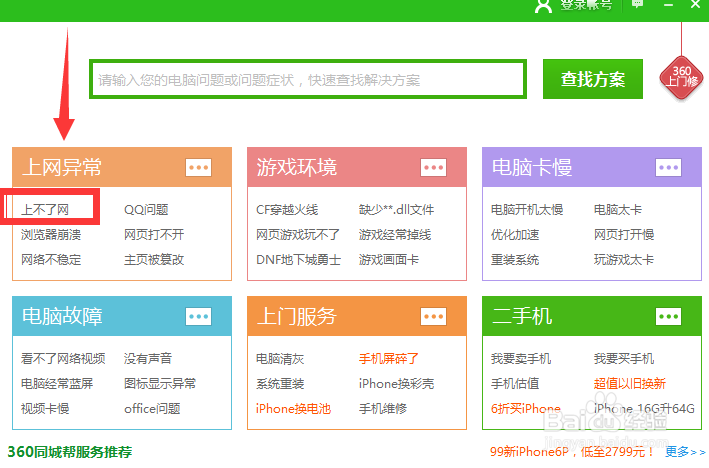Viewport: 709px width, 468px height.
Task: Click the red 360上门修 diamond badge
Action: pos(681,77)
